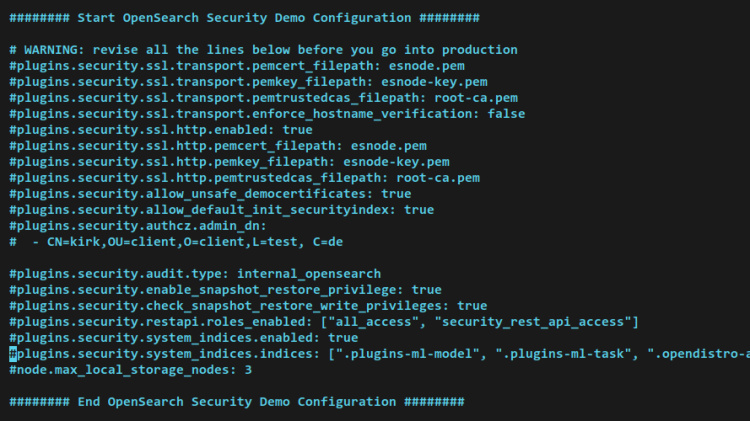Click the Start OpenSearch Security Demo Configuration header
Viewport: 750px width, 421px height.
[244, 18]
